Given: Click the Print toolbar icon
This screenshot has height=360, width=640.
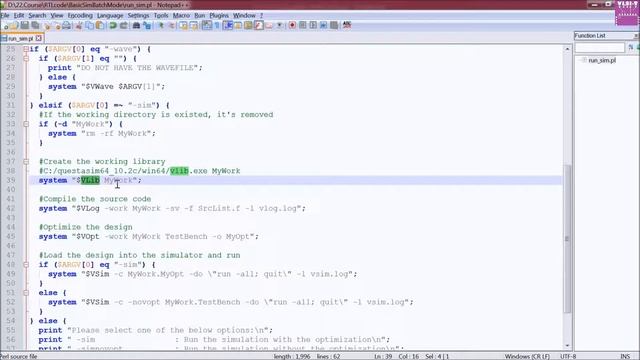Looking at the screenshot, I should pyautogui.click(x=67, y=25).
